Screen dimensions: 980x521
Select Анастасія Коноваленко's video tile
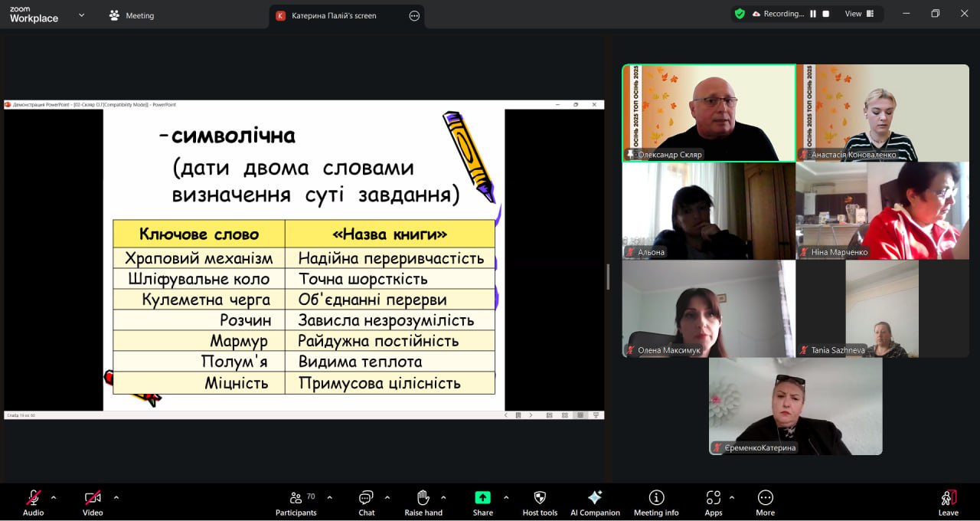coord(883,113)
